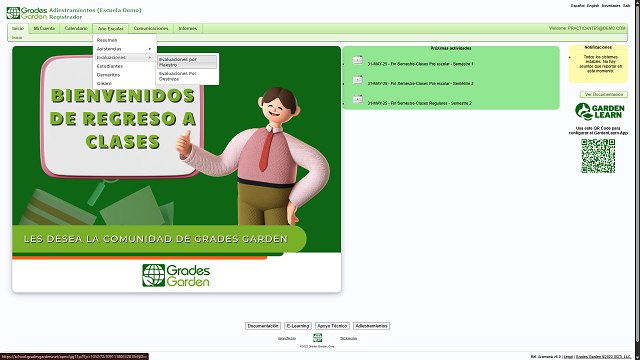The width and height of the screenshot is (640, 360).
Task: Open calendar icon for Pre escolar Semestre 2
Action: click(358, 80)
